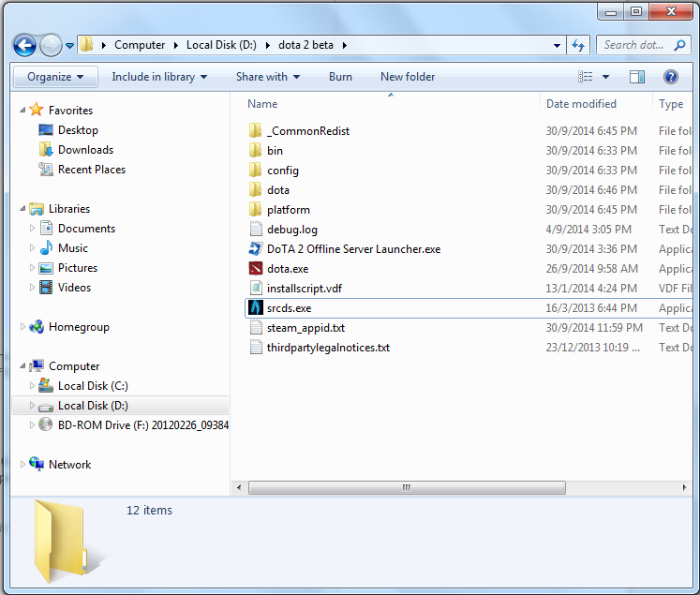Open BD-ROM Drive (F:) in tree
The height and width of the screenshot is (595, 700).
pyautogui.click(x=142, y=425)
